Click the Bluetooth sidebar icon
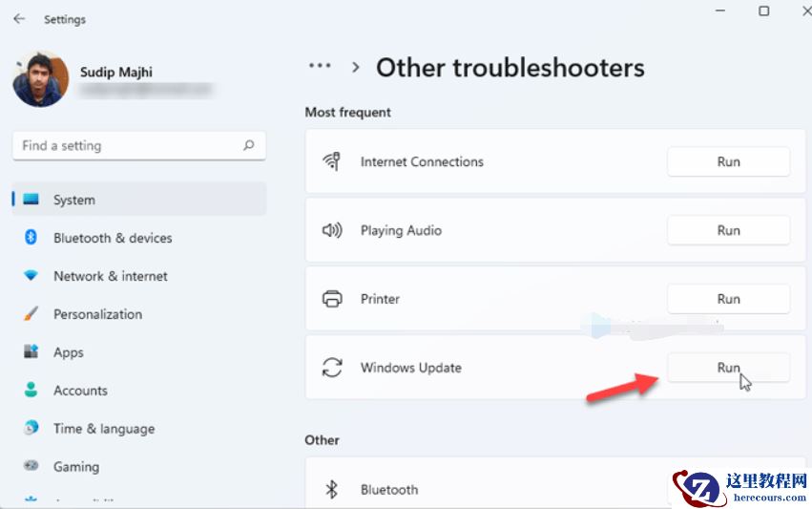 [31, 238]
